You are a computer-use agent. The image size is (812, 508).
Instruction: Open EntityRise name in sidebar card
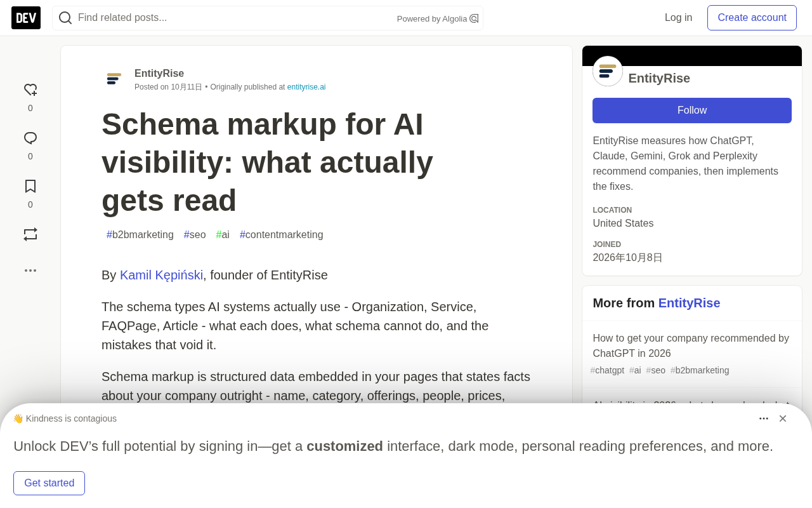(659, 78)
